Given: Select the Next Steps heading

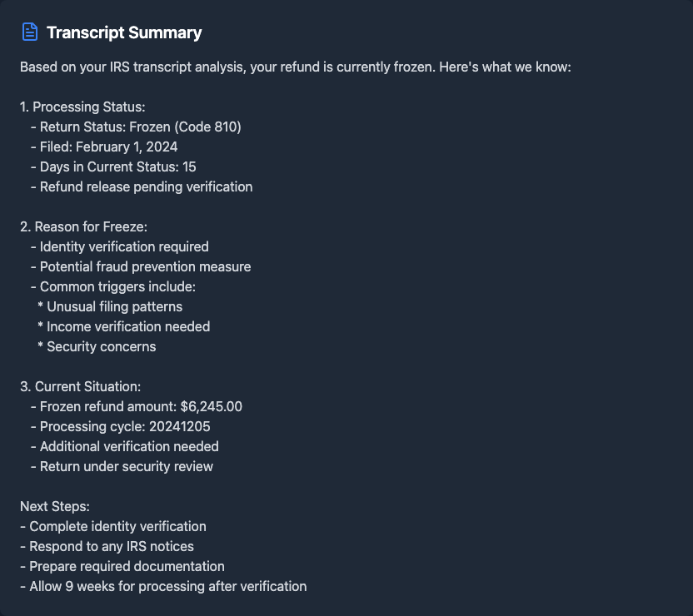Looking at the screenshot, I should [55, 506].
